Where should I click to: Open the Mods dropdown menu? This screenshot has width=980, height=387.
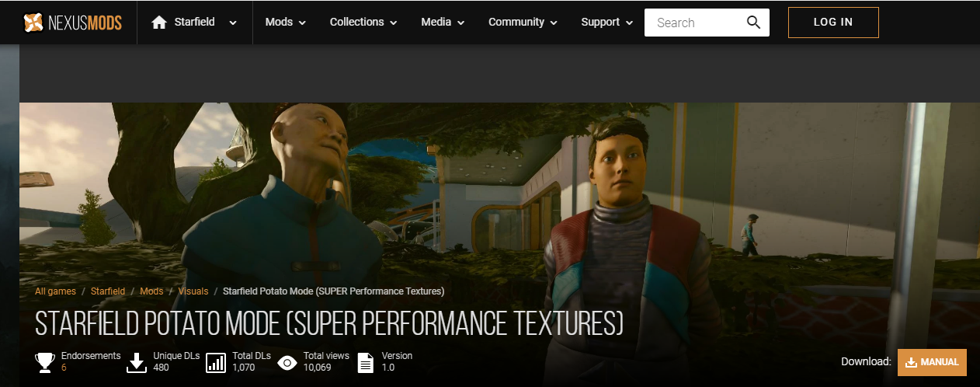coord(285,23)
